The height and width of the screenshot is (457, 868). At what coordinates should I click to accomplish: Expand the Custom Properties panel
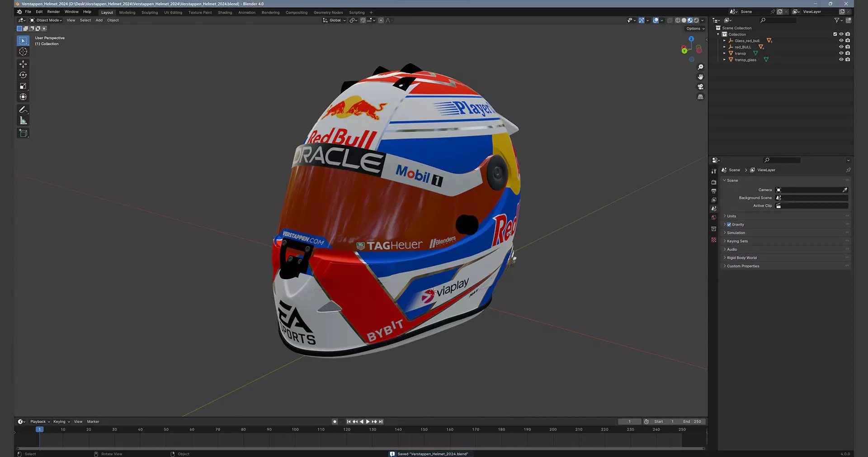(x=786, y=266)
